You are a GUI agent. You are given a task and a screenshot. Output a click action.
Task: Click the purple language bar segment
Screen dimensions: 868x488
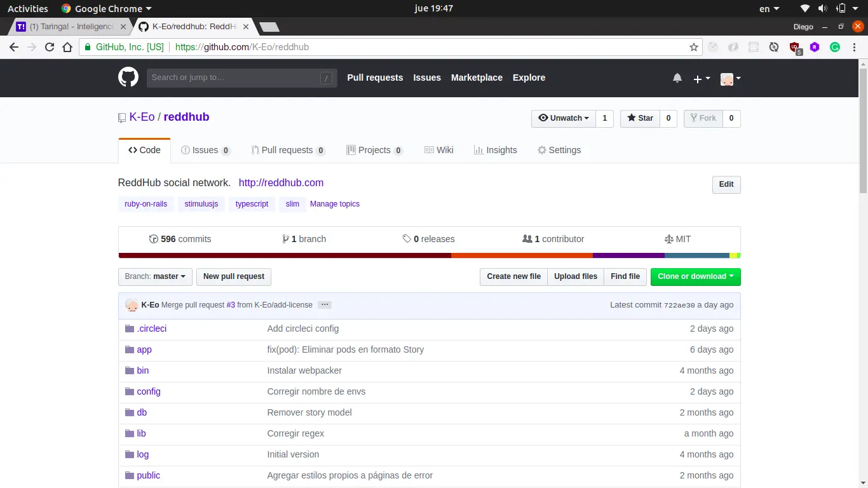coord(628,255)
